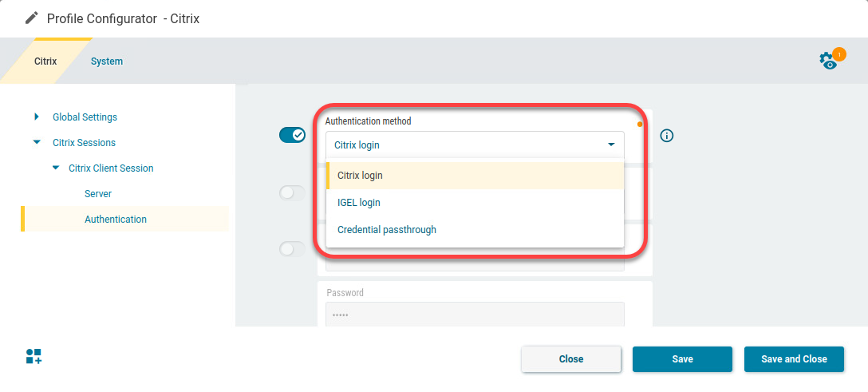Open the settings visibility gear-eye icon
The image size is (868, 392).
830,61
